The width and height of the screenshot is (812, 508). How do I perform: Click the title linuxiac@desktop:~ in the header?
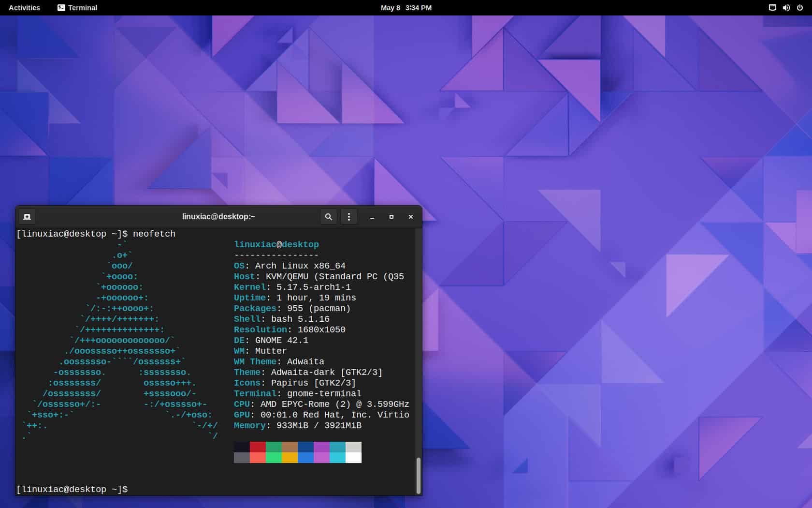(x=218, y=217)
